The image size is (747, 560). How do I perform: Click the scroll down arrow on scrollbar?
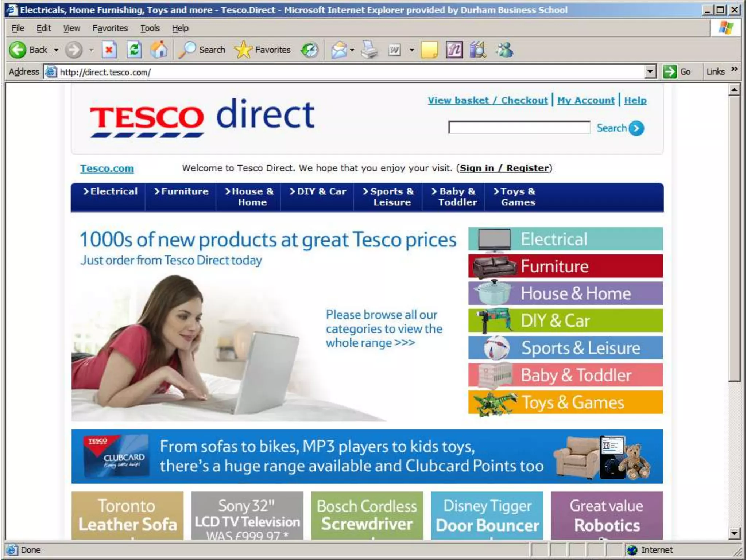click(x=734, y=533)
